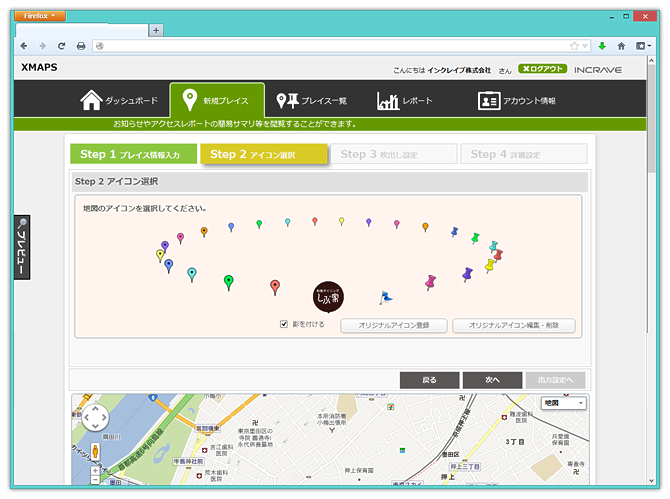670x499 pixels.
Task: Open the 地図 map type dropdown
Action: 563,403
